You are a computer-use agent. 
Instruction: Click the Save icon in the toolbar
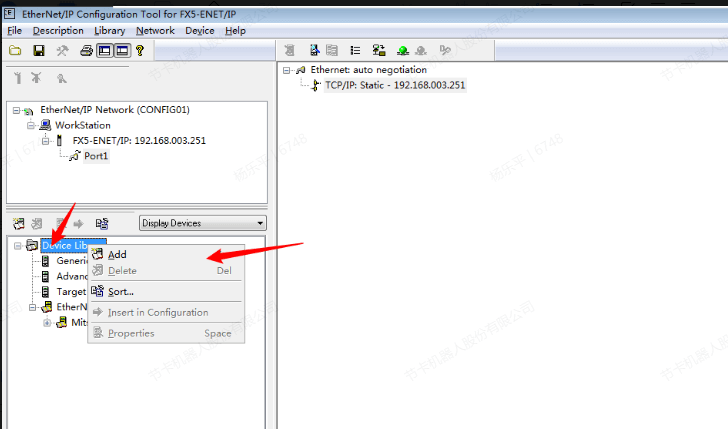39,50
